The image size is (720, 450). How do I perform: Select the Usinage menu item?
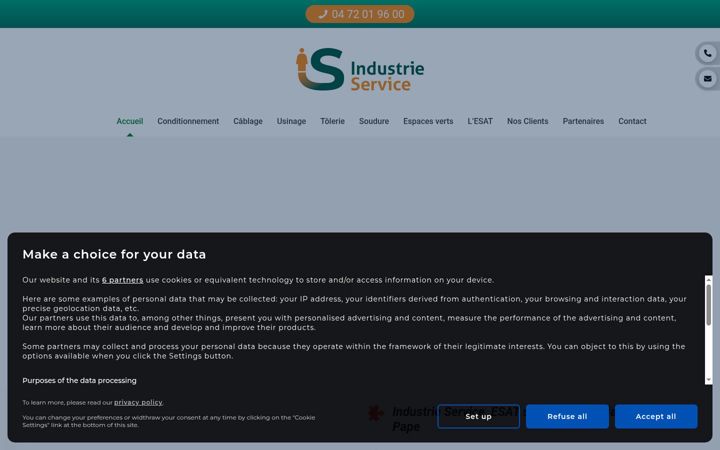pyautogui.click(x=291, y=121)
